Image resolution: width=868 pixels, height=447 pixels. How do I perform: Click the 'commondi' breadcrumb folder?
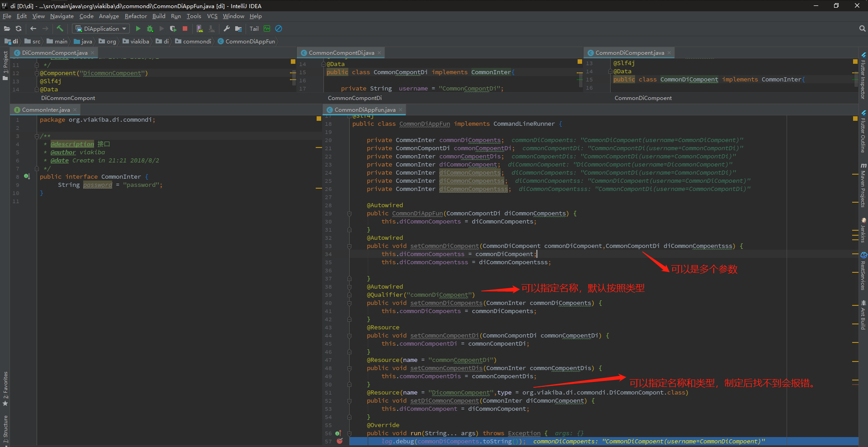tap(193, 41)
